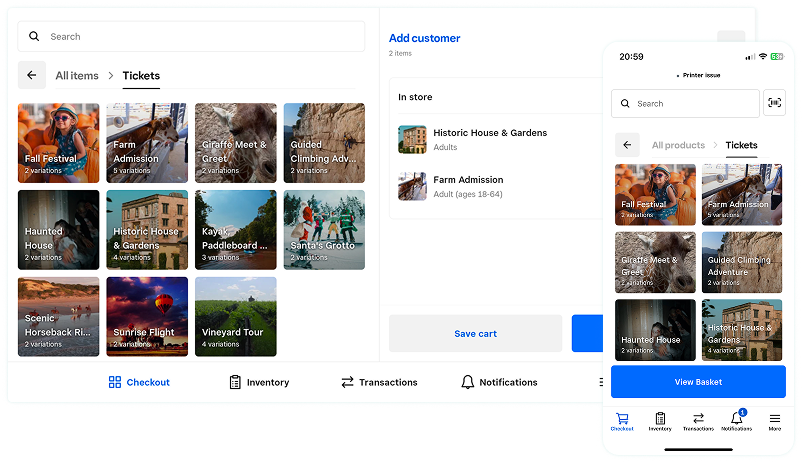Open the desktop Transactions tab

click(379, 382)
